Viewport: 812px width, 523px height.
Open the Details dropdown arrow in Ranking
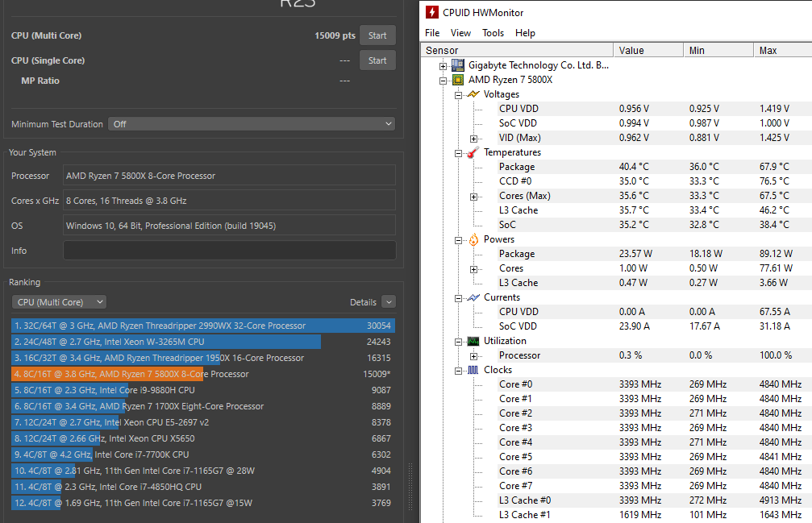pos(389,302)
